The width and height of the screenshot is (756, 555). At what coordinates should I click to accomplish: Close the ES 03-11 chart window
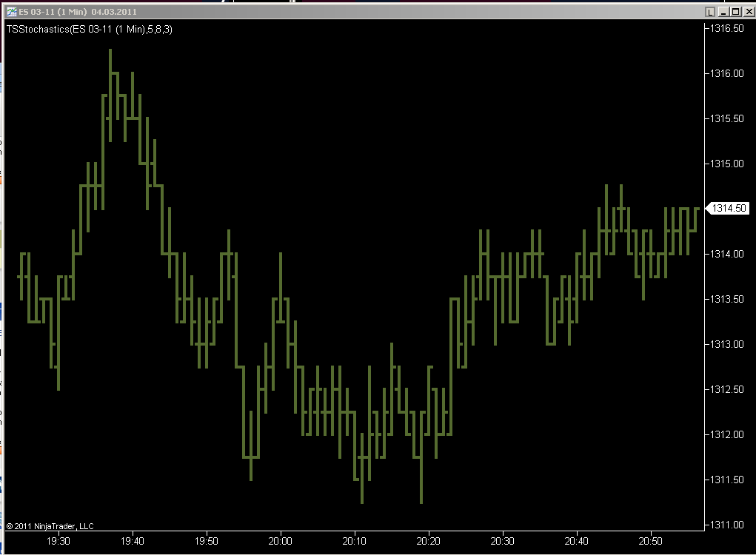[749, 12]
